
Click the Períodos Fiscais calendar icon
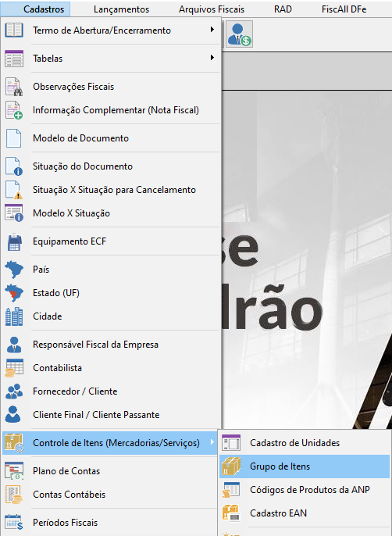14,522
